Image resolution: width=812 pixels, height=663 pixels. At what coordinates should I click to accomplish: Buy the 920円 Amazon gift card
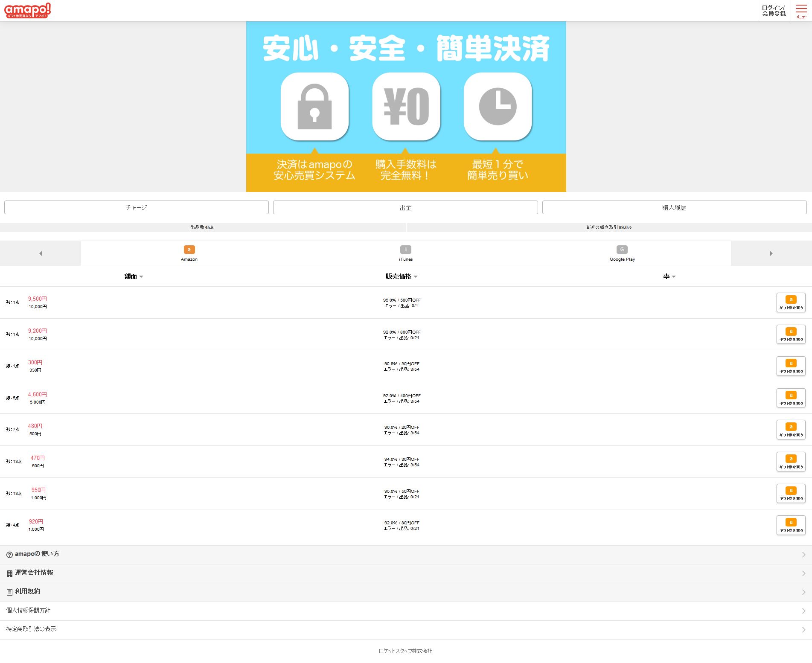click(791, 525)
